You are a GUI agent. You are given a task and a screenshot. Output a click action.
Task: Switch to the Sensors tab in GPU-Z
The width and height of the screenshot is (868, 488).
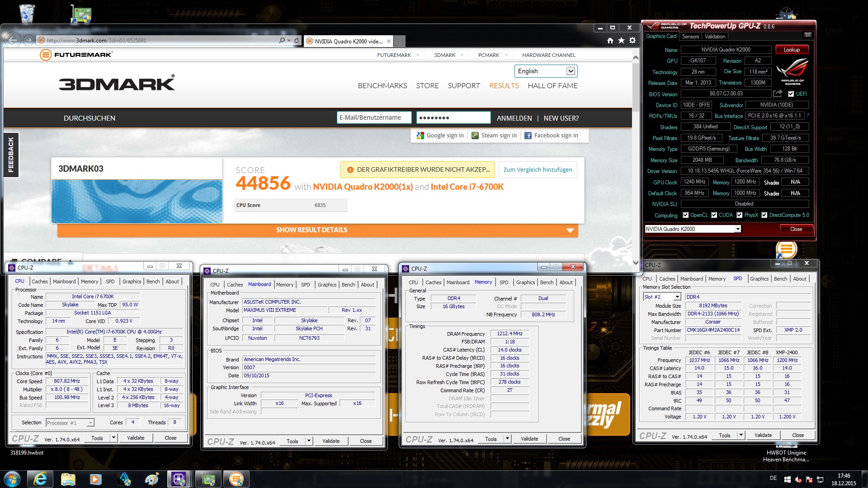click(x=690, y=37)
